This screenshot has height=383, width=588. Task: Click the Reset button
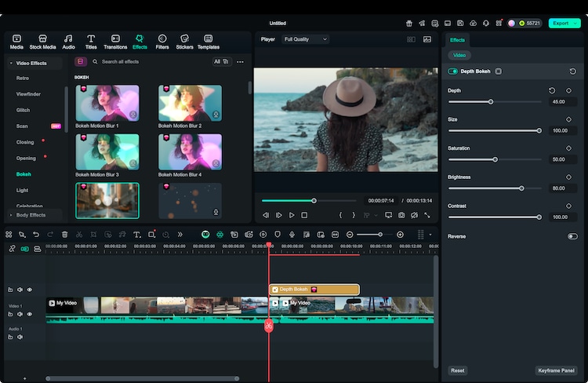click(458, 370)
